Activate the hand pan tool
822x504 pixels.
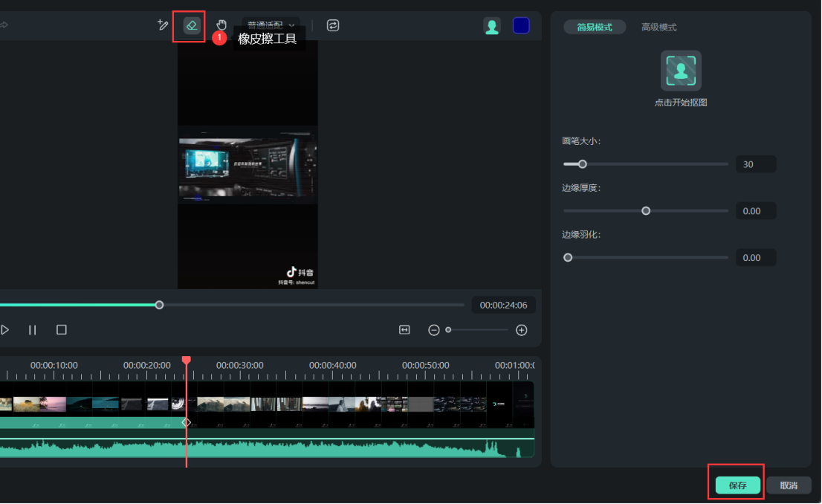[221, 25]
